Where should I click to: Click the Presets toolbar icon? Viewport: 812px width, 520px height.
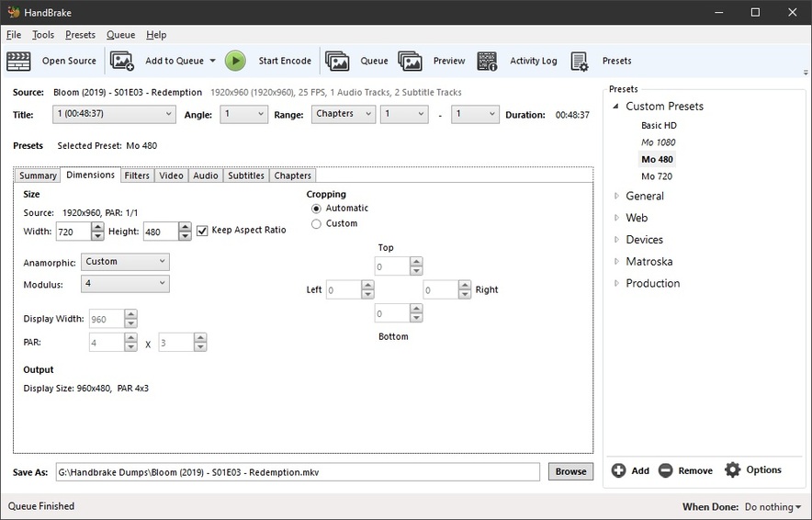tap(580, 62)
